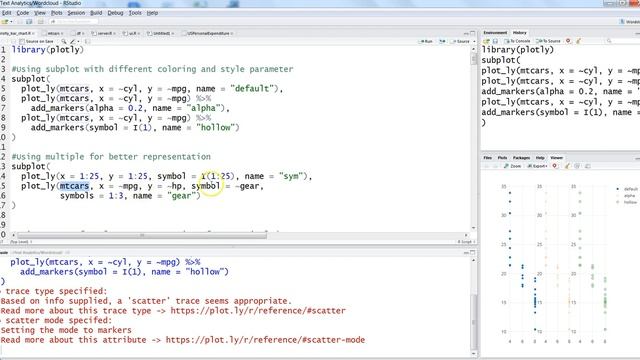Click remove selected history entries icon
This screenshot has width=640, height=360.
(568, 41)
